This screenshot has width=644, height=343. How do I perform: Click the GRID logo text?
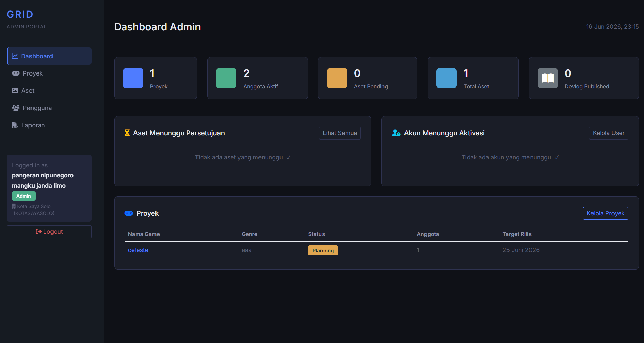20,14
